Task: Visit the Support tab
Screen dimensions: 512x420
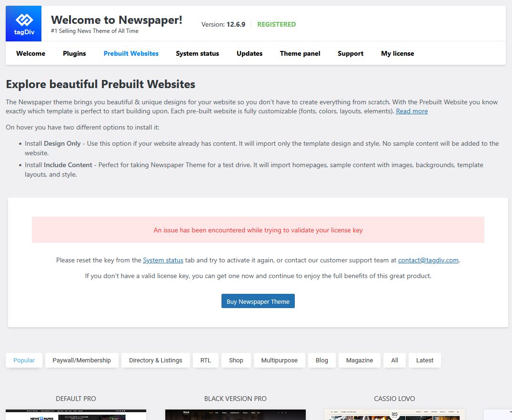Action: pos(351,53)
